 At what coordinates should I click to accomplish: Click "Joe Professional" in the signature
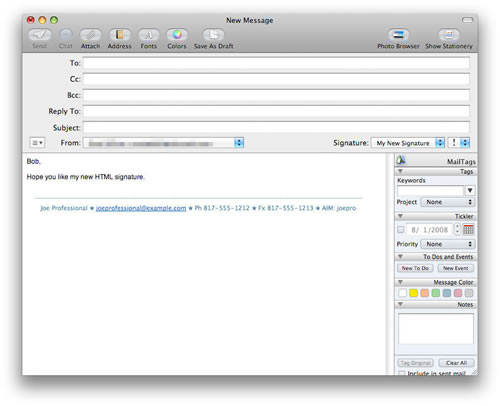(64, 208)
